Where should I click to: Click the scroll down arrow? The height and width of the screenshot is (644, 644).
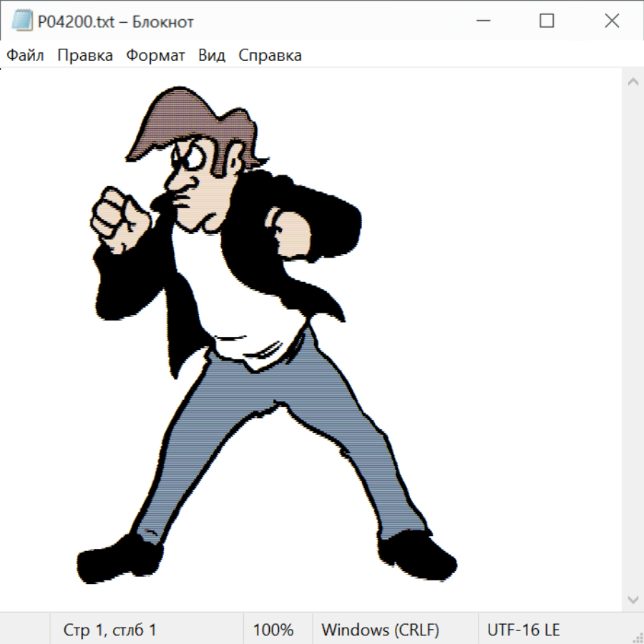[x=633, y=598]
